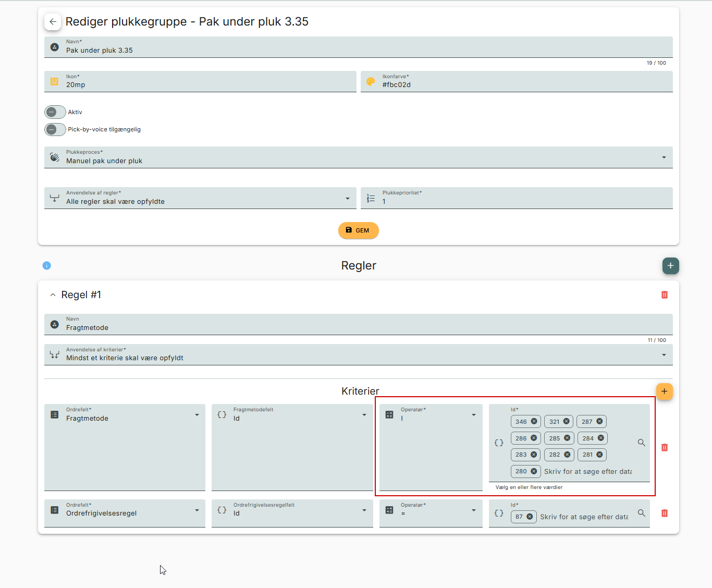The image size is (712, 588).
Task: Remove chip 346
Action: coord(534,421)
